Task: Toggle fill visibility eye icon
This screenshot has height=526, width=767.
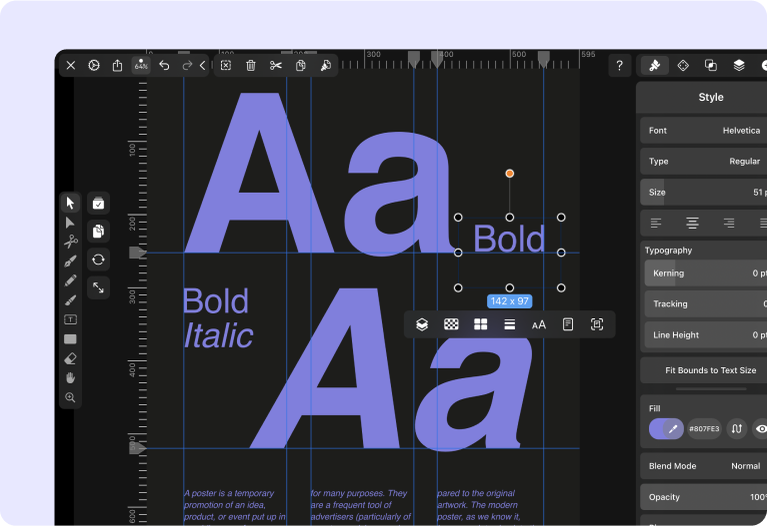Action: [761, 429]
